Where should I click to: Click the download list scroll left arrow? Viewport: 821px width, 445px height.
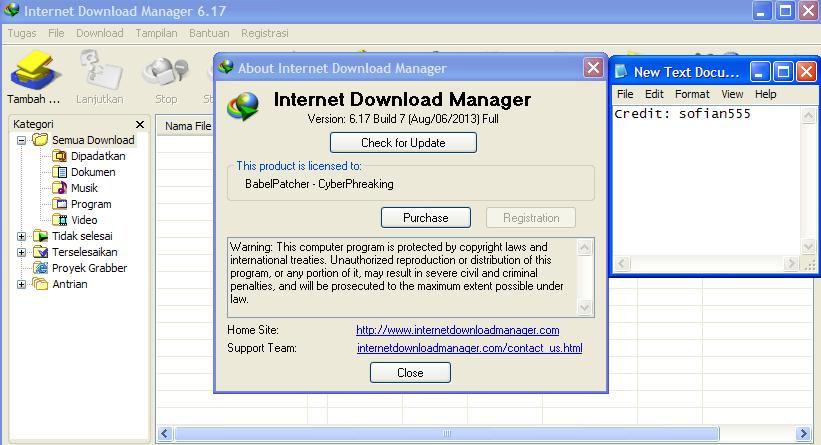coord(165,433)
